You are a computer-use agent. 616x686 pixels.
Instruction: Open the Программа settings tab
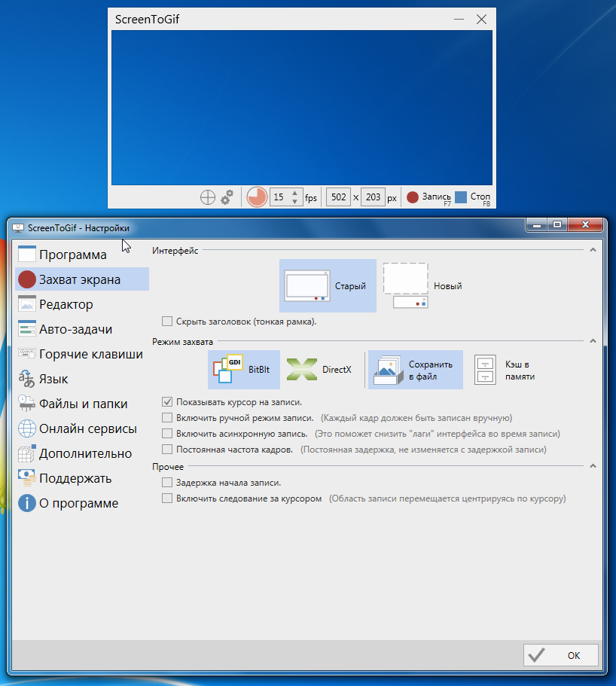click(x=82, y=255)
